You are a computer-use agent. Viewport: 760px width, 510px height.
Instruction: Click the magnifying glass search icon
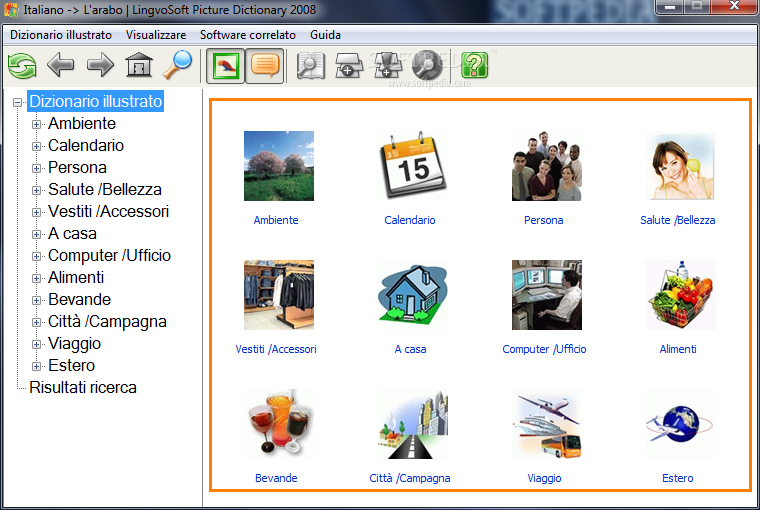click(177, 65)
